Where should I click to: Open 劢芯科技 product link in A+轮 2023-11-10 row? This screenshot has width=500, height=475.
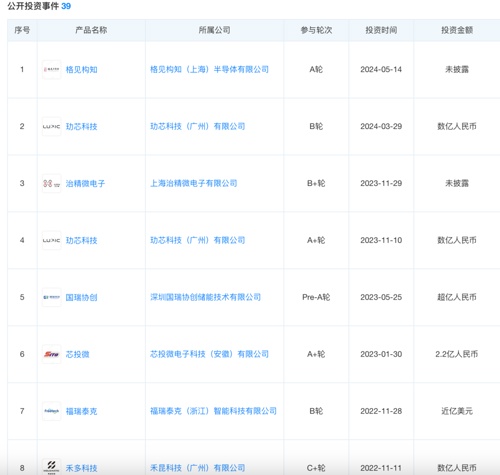coord(82,241)
